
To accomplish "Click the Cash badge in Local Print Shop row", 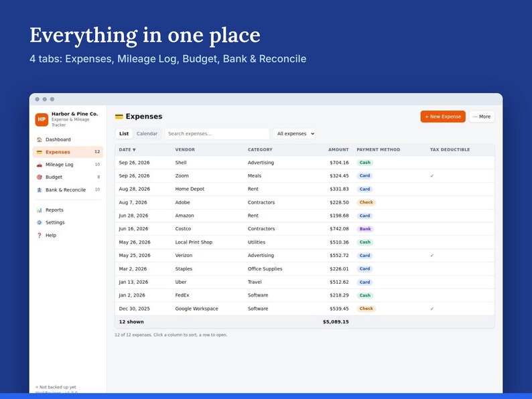I will (365, 242).
